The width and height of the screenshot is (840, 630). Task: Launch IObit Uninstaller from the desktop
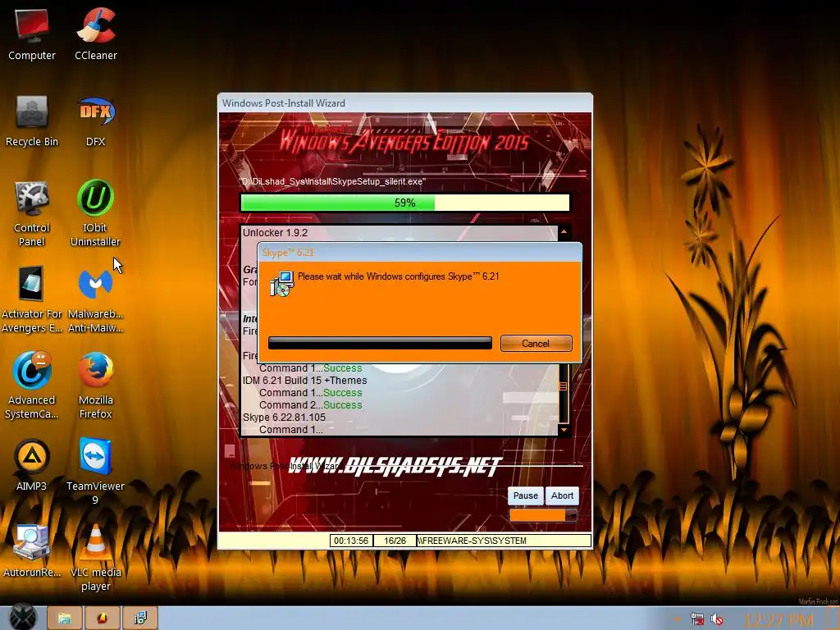(x=95, y=214)
